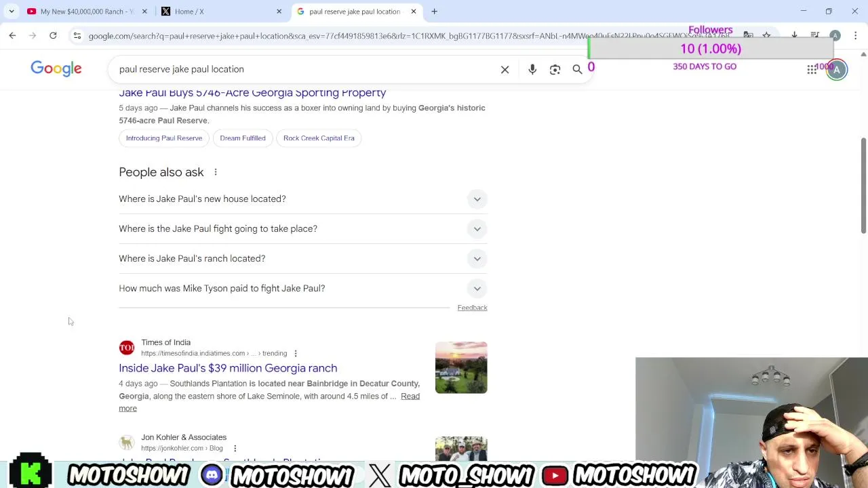The image size is (868, 488).
Task: Expand Where is the Jake Paul fight question
Action: point(303,229)
